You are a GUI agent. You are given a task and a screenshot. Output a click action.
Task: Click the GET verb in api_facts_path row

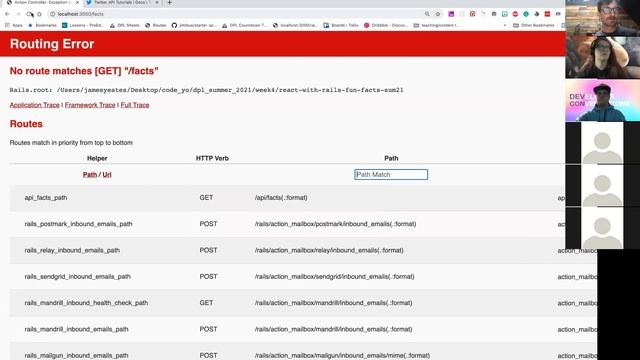click(x=206, y=198)
